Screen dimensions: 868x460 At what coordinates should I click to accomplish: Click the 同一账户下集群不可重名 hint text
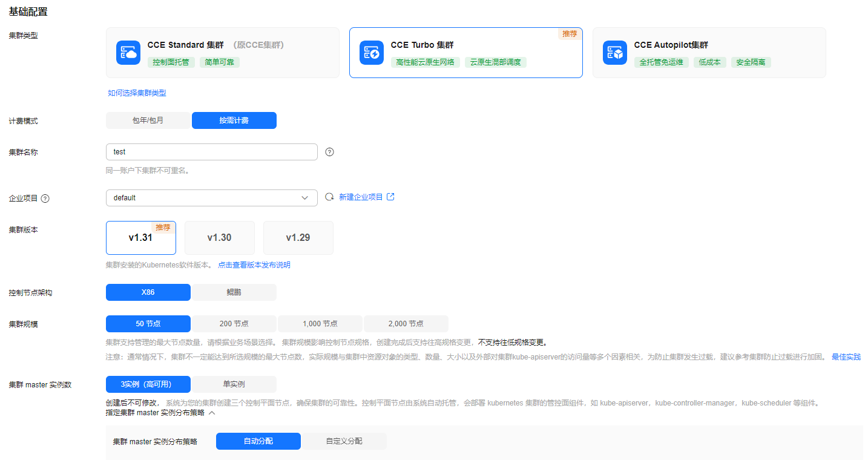(x=148, y=171)
